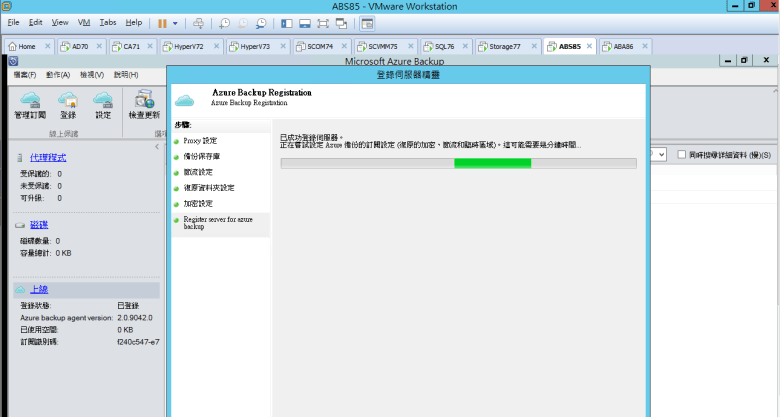Collapse the left pane chevron arrow
Screen dimensions: 780x417
(x=155, y=147)
